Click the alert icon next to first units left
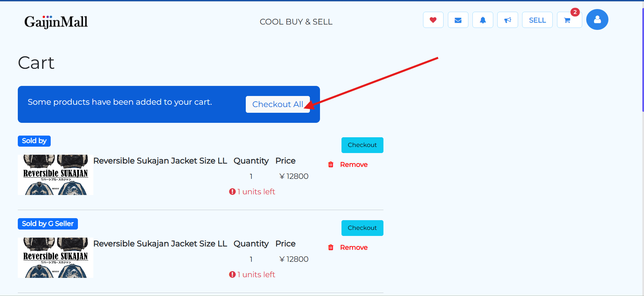 coord(232,191)
